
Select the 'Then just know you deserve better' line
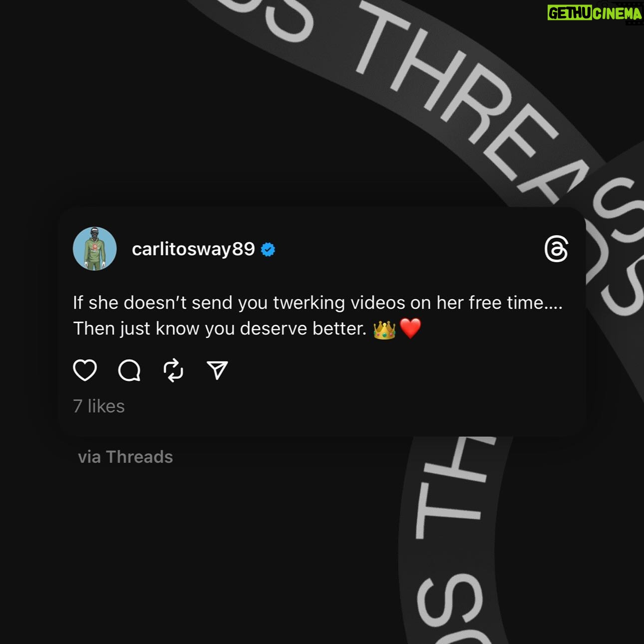point(220,328)
